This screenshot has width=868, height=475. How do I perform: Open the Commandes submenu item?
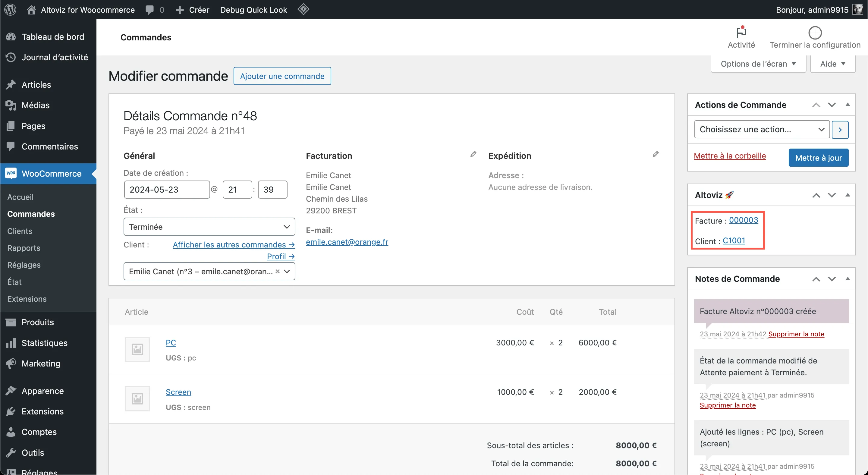coord(31,214)
